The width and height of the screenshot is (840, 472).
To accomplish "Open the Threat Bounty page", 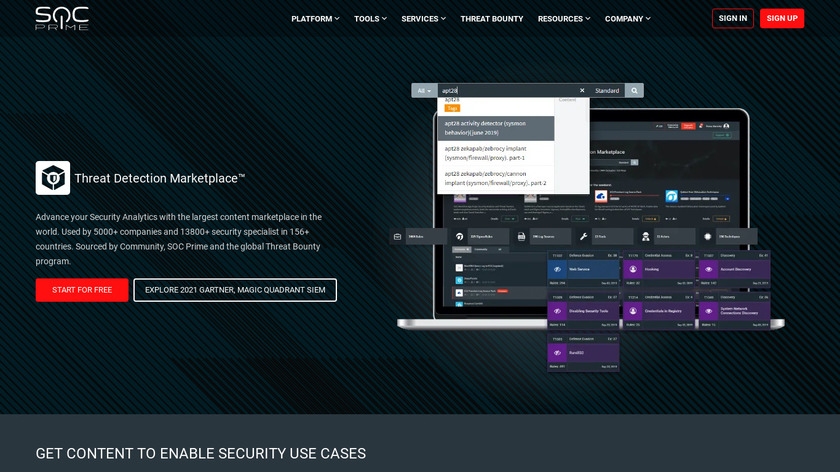I will (x=492, y=19).
